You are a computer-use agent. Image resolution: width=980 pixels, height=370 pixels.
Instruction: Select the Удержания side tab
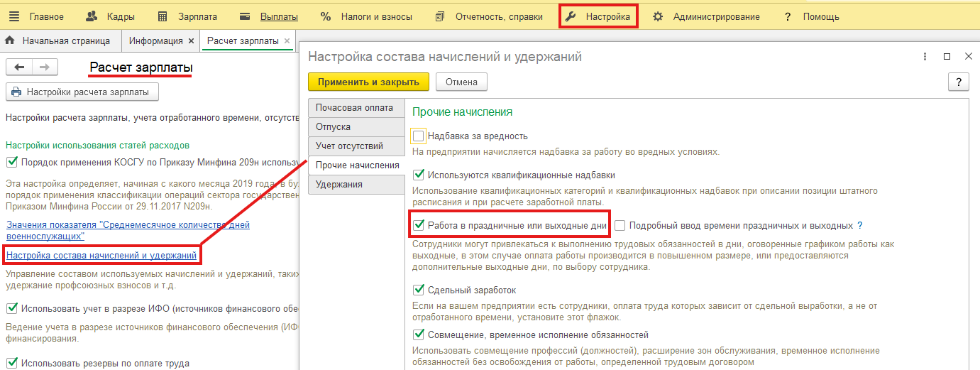pyautogui.click(x=356, y=185)
